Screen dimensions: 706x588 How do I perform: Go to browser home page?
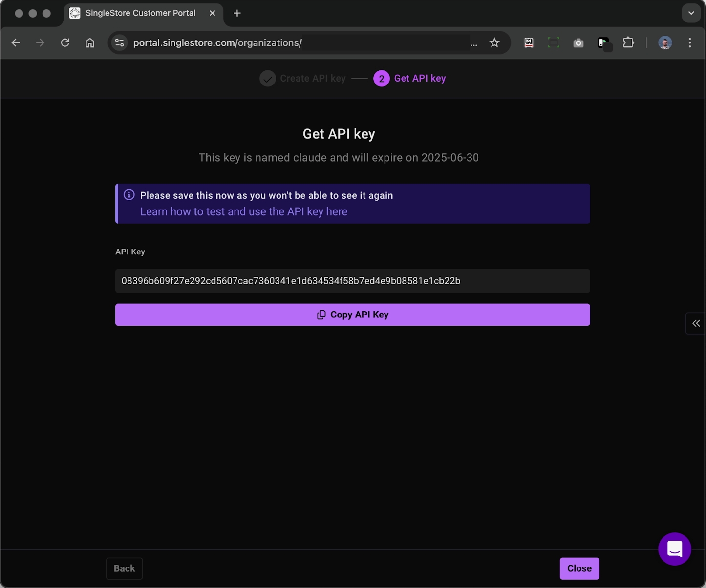(x=90, y=43)
